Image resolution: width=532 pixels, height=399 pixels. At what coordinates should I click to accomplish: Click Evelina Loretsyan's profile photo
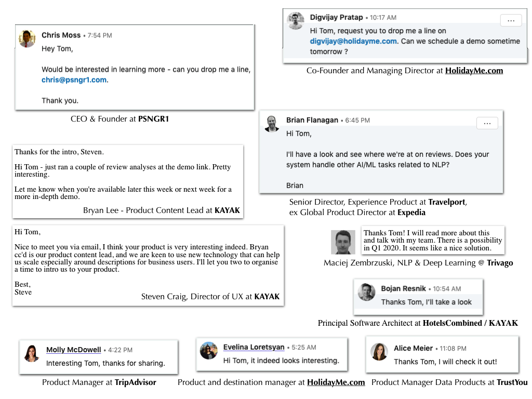coord(209,351)
